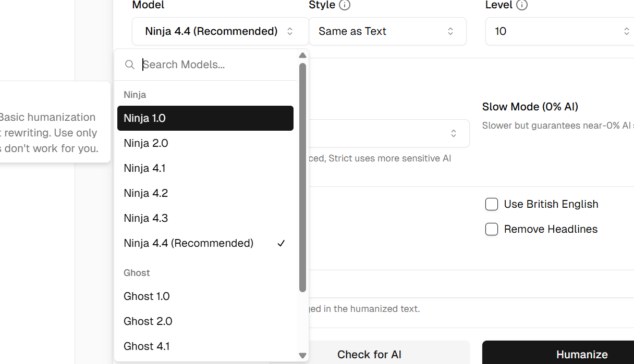Click the Humanize button
Viewport: 634px width, 364px height.
point(558,353)
